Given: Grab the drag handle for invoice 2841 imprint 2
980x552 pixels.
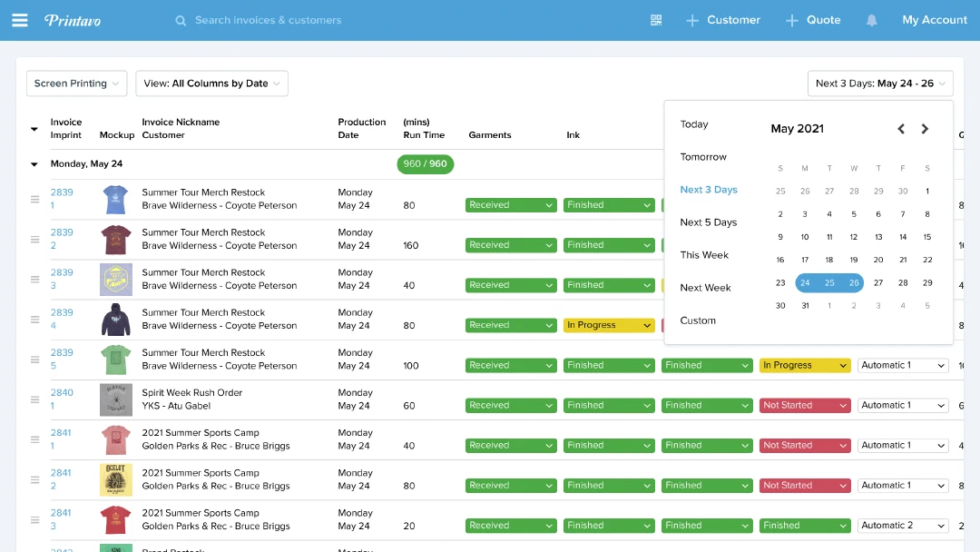Looking at the screenshot, I should (x=35, y=479).
